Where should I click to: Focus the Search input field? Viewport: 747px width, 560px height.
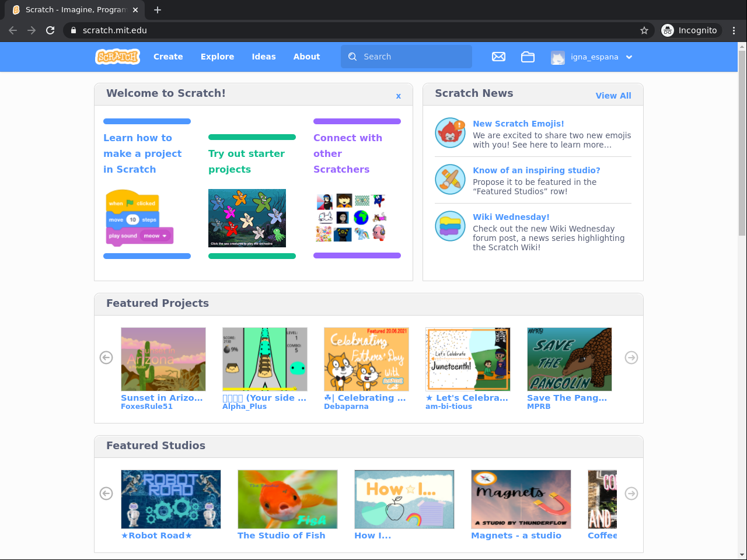tap(406, 57)
